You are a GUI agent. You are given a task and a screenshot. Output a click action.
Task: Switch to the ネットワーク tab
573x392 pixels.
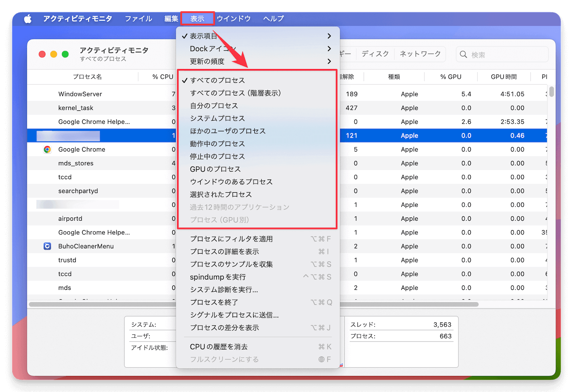click(420, 54)
